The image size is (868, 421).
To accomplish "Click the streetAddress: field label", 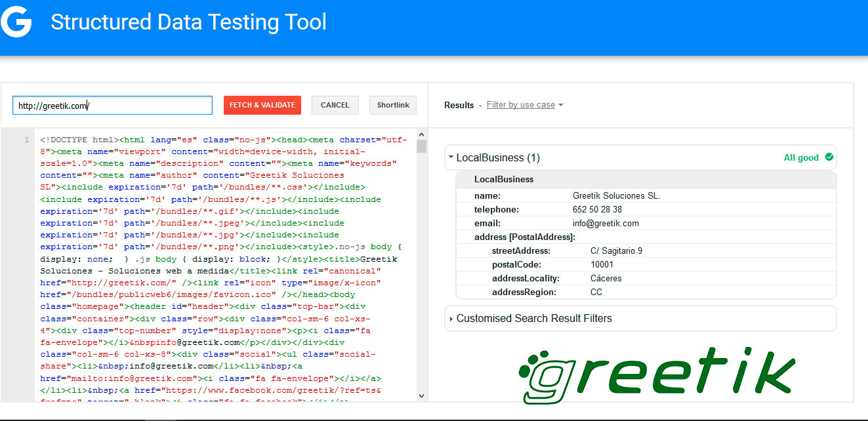I will pos(521,251).
